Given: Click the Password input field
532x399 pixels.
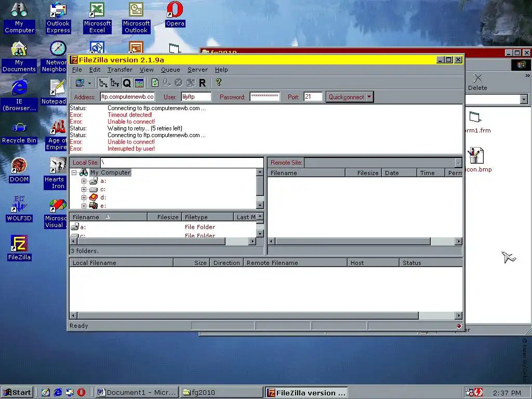Looking at the screenshot, I should click(x=264, y=97).
